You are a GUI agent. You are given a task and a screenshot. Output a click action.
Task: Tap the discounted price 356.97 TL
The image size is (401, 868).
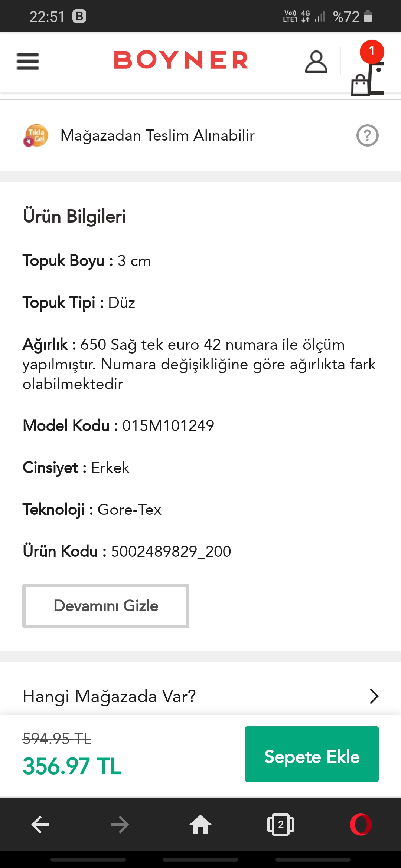[72, 766]
